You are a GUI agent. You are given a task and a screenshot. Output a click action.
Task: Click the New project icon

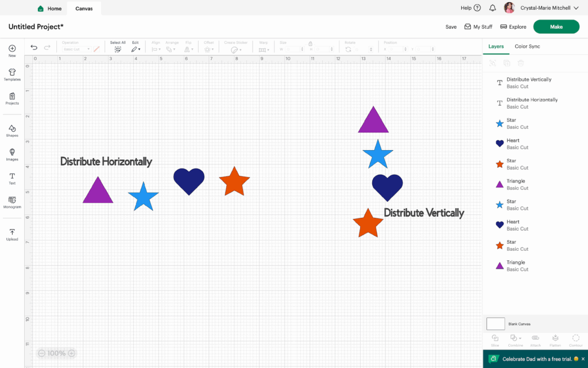tap(12, 48)
